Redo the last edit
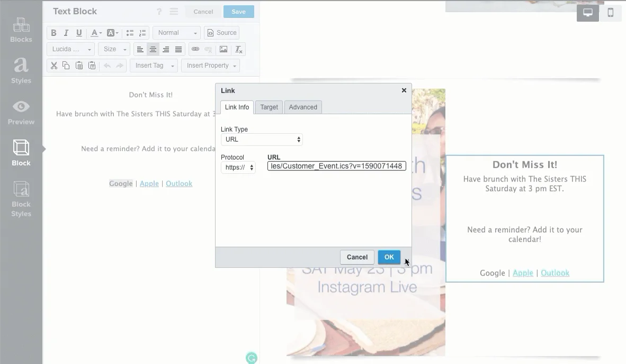The width and height of the screenshot is (626, 364). pos(120,66)
